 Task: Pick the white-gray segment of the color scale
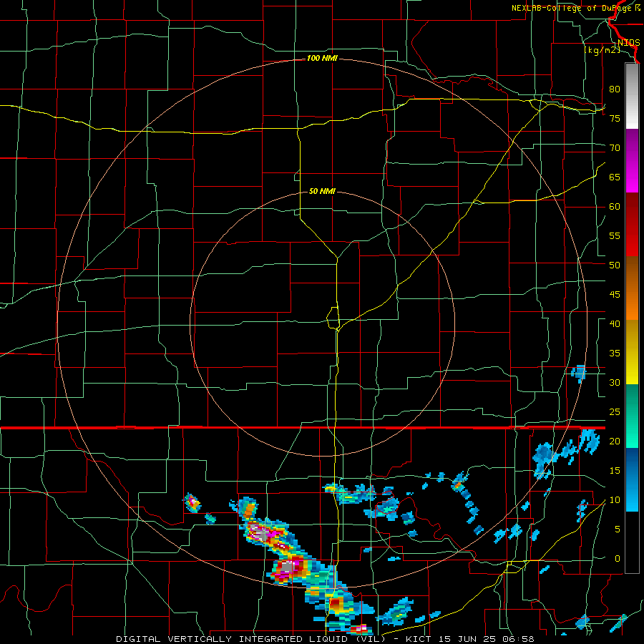pyautogui.click(x=632, y=96)
